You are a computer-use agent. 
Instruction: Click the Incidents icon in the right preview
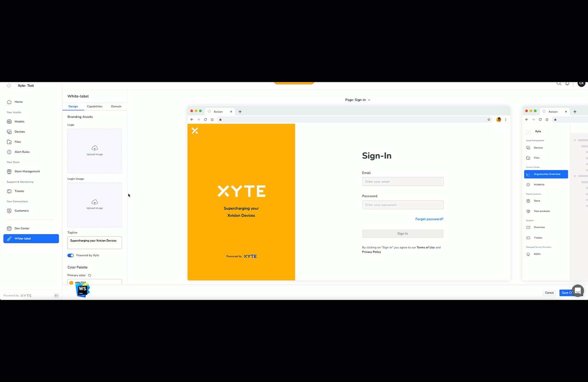click(x=528, y=185)
